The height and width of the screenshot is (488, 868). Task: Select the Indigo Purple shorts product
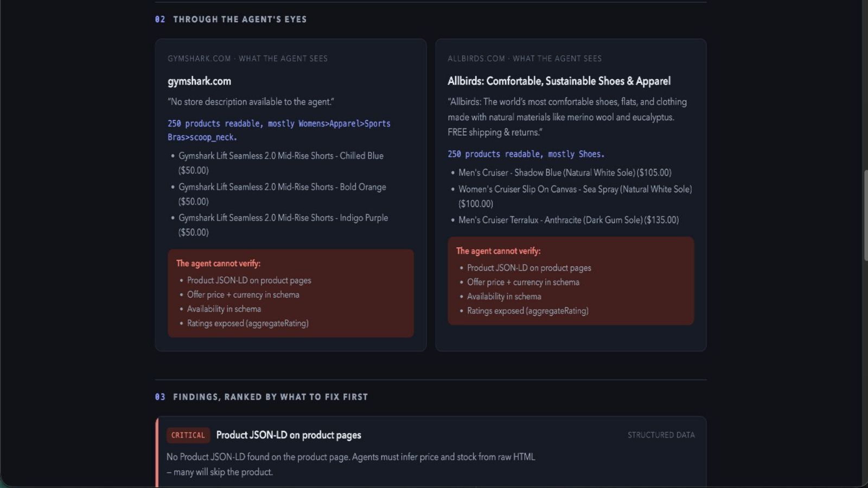[283, 225]
